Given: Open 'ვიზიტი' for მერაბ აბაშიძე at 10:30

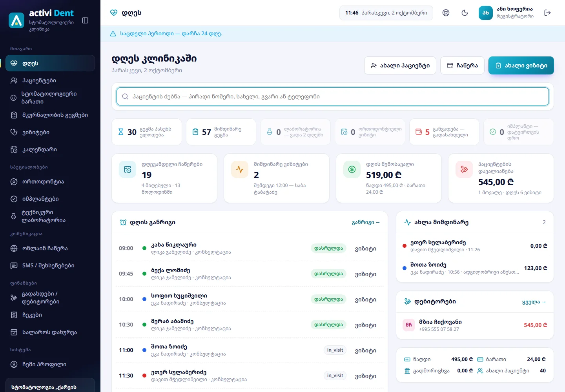Looking at the screenshot, I should 366,325.
